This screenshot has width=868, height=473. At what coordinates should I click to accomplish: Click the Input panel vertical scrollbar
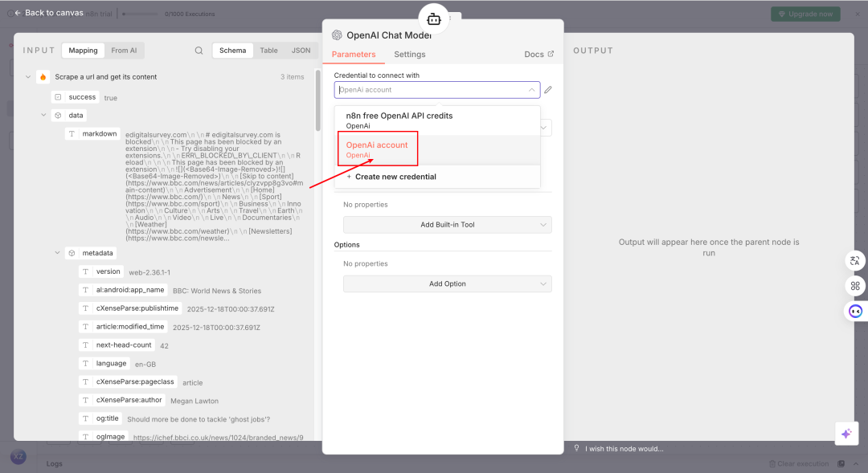tap(317, 100)
